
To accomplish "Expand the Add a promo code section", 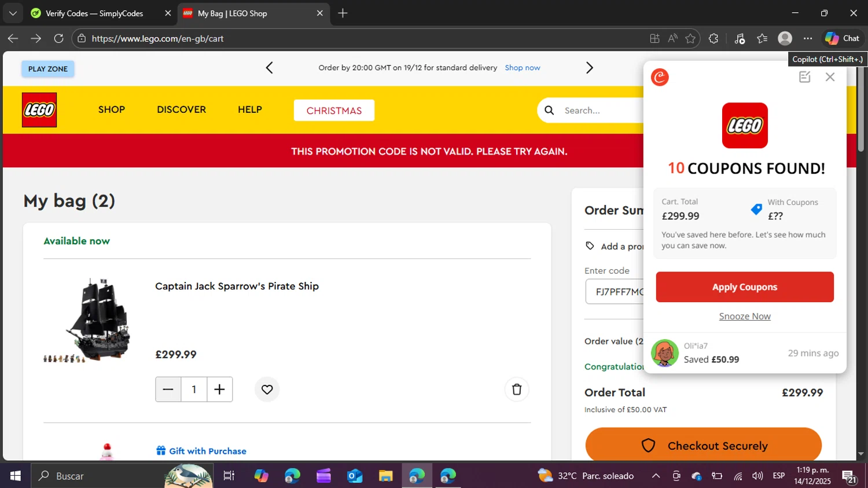I will (615, 246).
